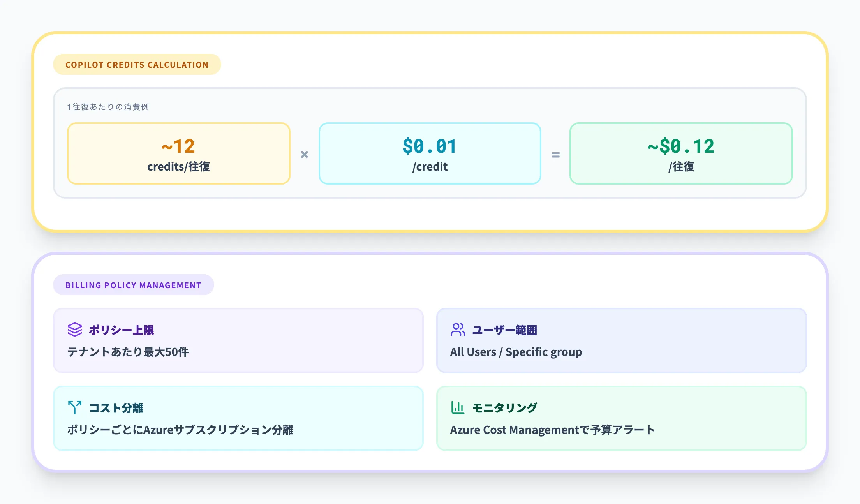
Task: Click the テナントあたり最大50件 text
Action: click(128, 352)
